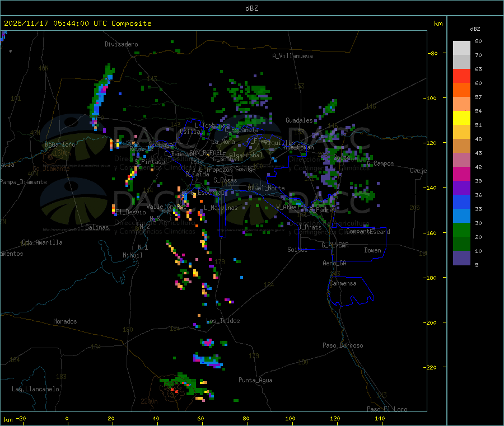The image size is (504, 426).
Task: Click the G_ALVEAR map label
Action: (335, 245)
